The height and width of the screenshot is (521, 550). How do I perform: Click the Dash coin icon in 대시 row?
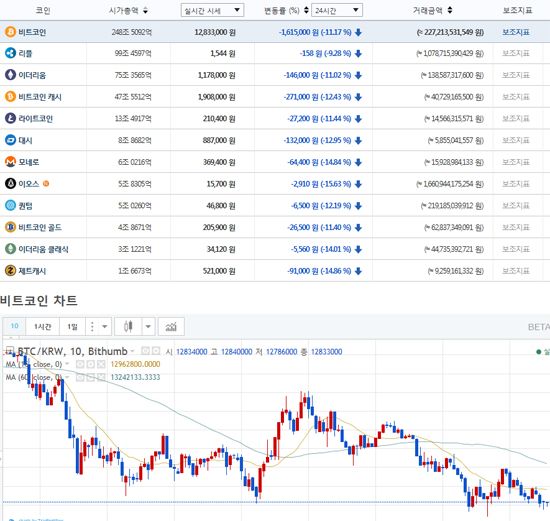[10, 140]
